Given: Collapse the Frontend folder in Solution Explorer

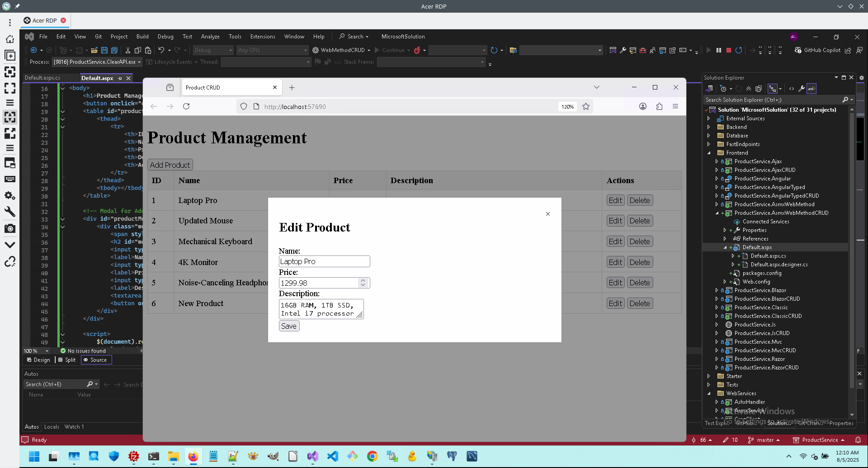Looking at the screenshot, I should tap(709, 153).
